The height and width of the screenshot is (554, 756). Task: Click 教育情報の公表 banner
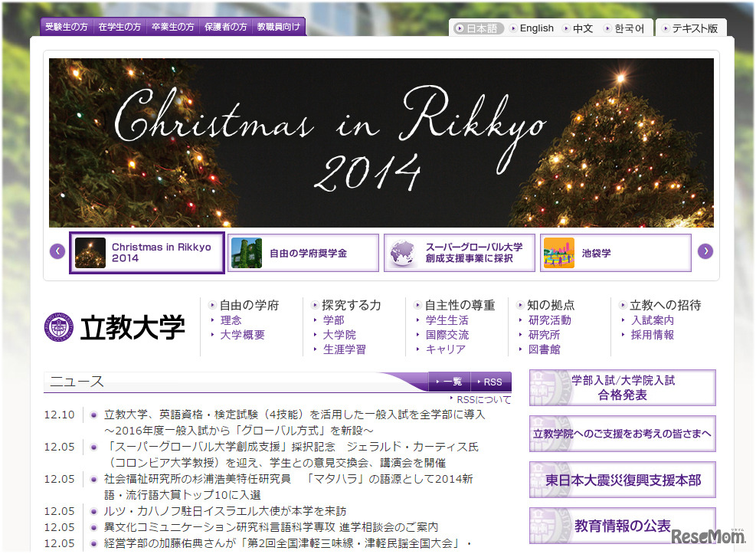(x=623, y=526)
